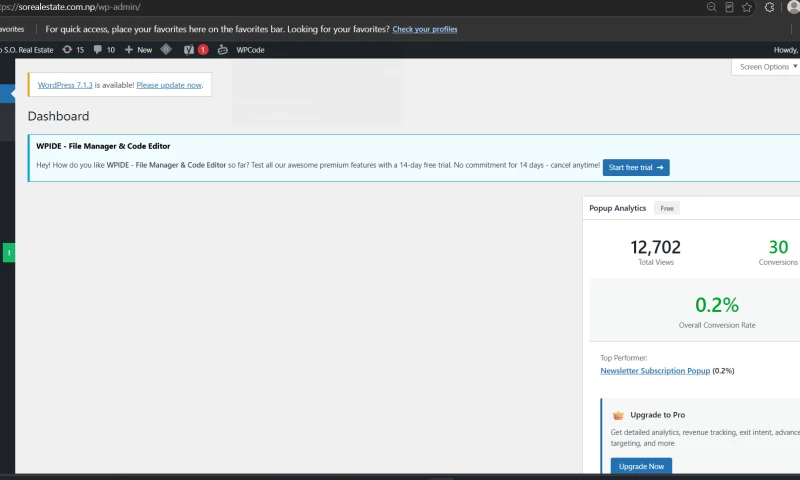
Task: Start the WPIDE free trial
Action: [x=636, y=167]
